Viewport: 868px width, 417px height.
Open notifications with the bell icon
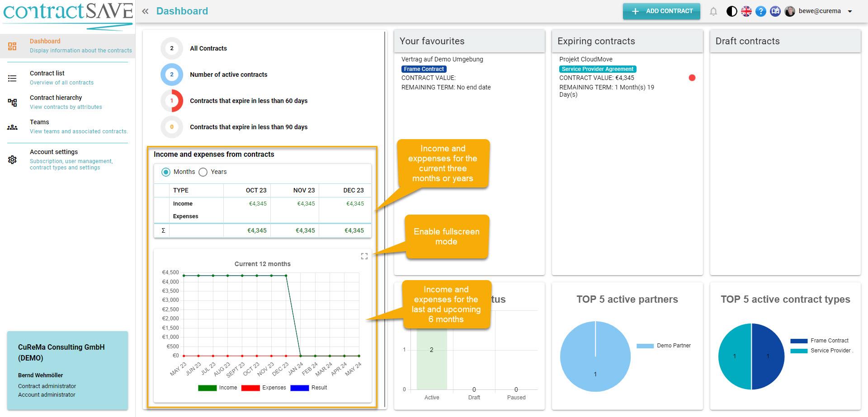coord(713,11)
